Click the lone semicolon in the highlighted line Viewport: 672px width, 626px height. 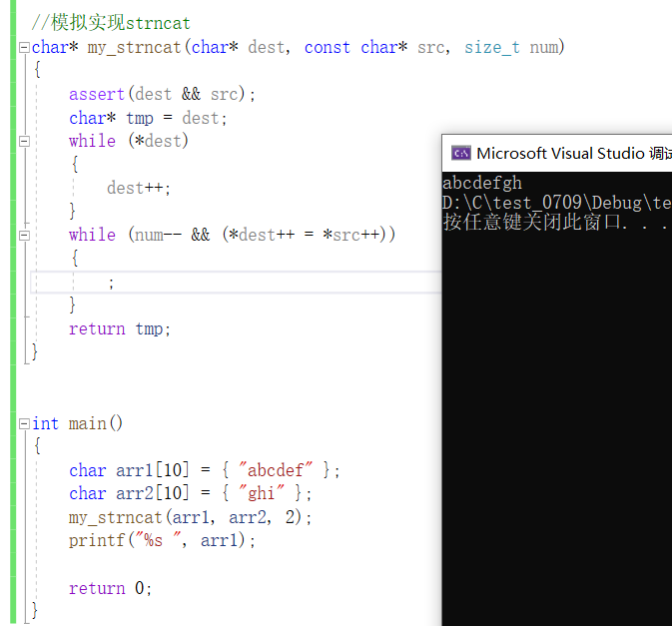(111, 283)
